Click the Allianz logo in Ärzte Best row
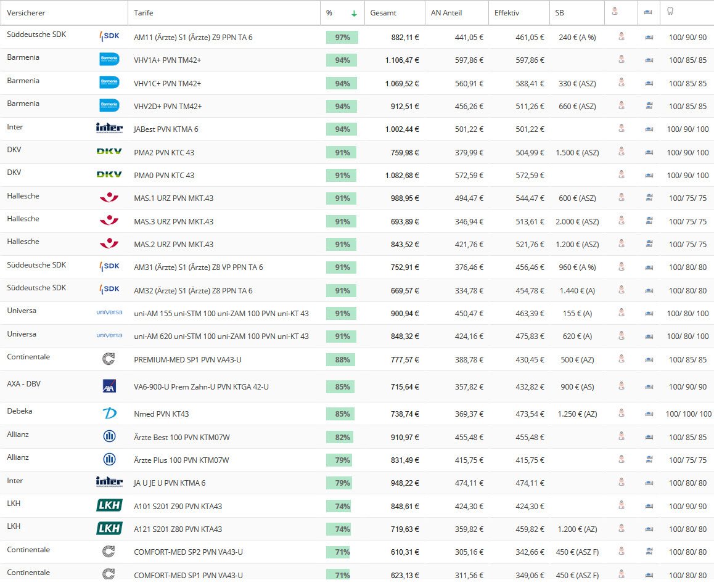This screenshot has height=588, width=714. click(109, 437)
